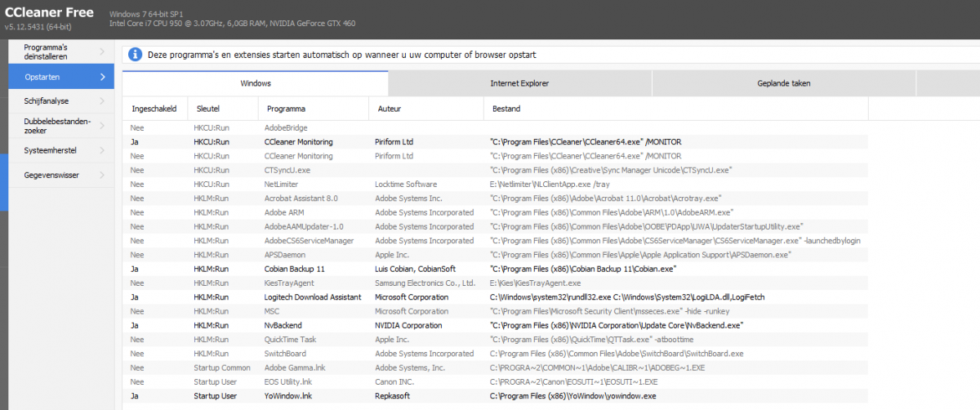Sort by the Ingeschakeld column header
The width and height of the screenshot is (980, 410).
tap(154, 109)
